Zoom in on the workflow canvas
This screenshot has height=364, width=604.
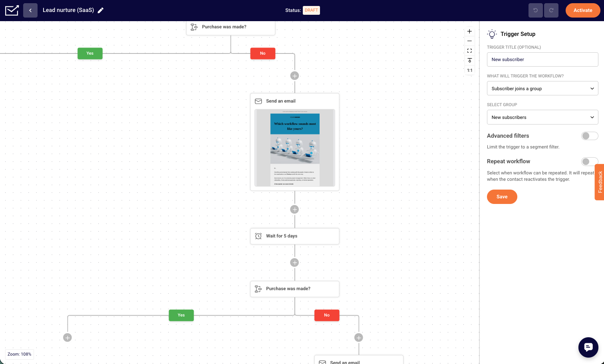[470, 32]
